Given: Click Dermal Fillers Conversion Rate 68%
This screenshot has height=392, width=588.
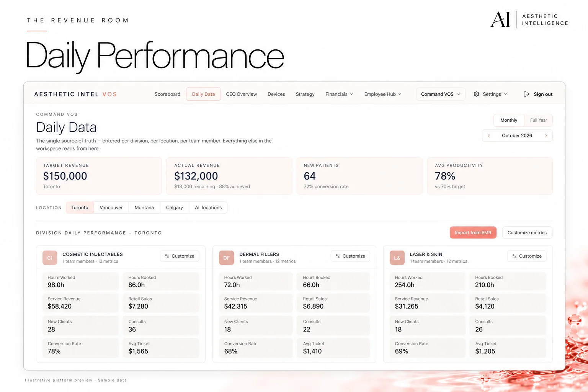Looking at the screenshot, I should coord(256,348).
